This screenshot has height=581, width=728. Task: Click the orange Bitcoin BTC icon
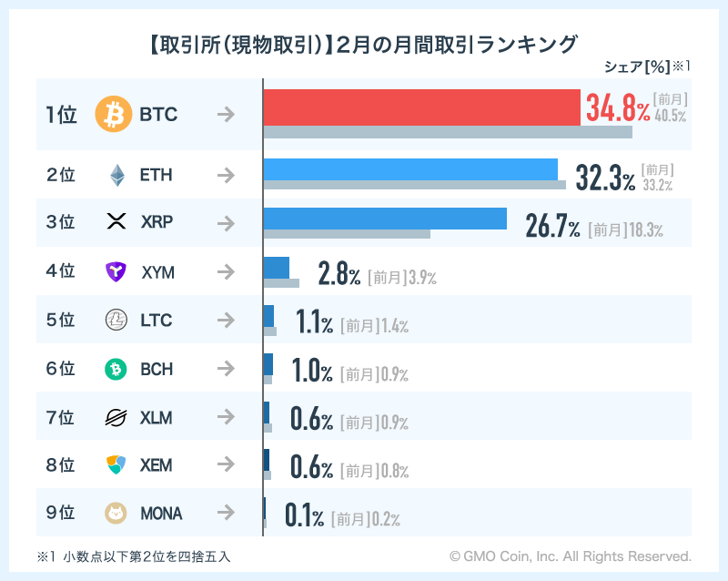114,115
